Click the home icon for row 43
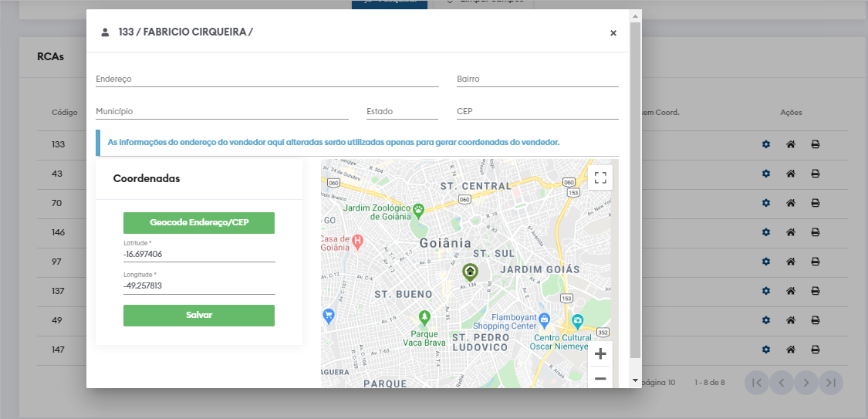 (x=791, y=174)
